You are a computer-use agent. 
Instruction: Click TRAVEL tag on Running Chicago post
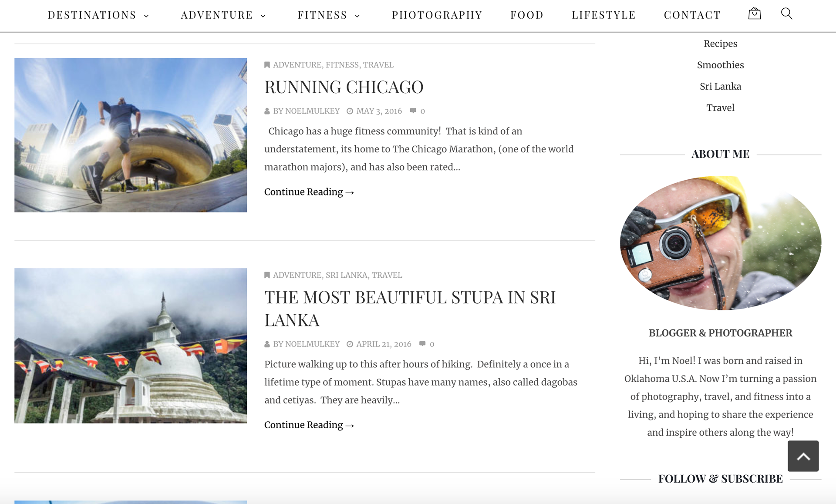click(x=378, y=65)
